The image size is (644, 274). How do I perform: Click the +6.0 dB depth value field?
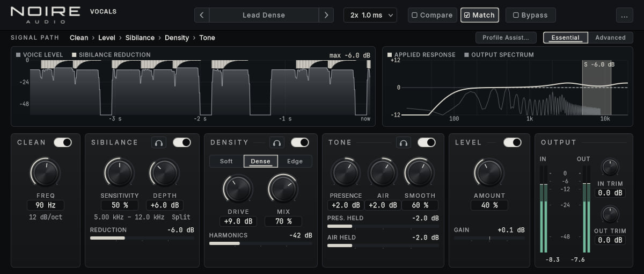point(164,205)
